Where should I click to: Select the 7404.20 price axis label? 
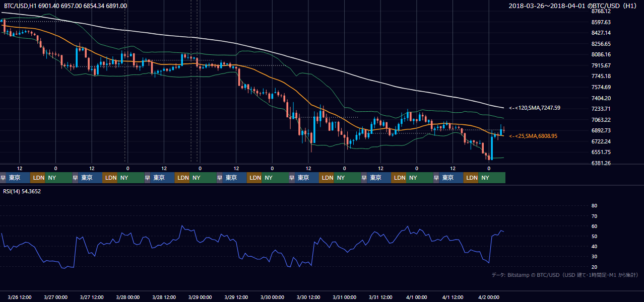click(x=601, y=98)
